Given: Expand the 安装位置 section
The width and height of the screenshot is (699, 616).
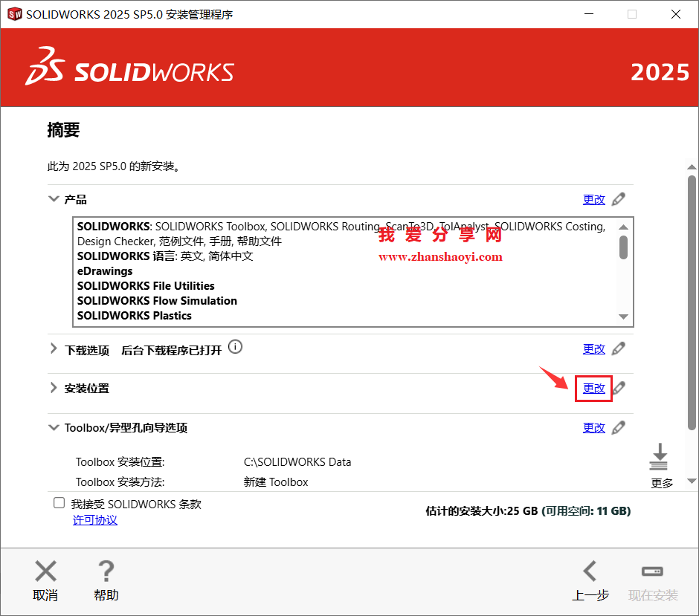Looking at the screenshot, I should (x=54, y=387).
